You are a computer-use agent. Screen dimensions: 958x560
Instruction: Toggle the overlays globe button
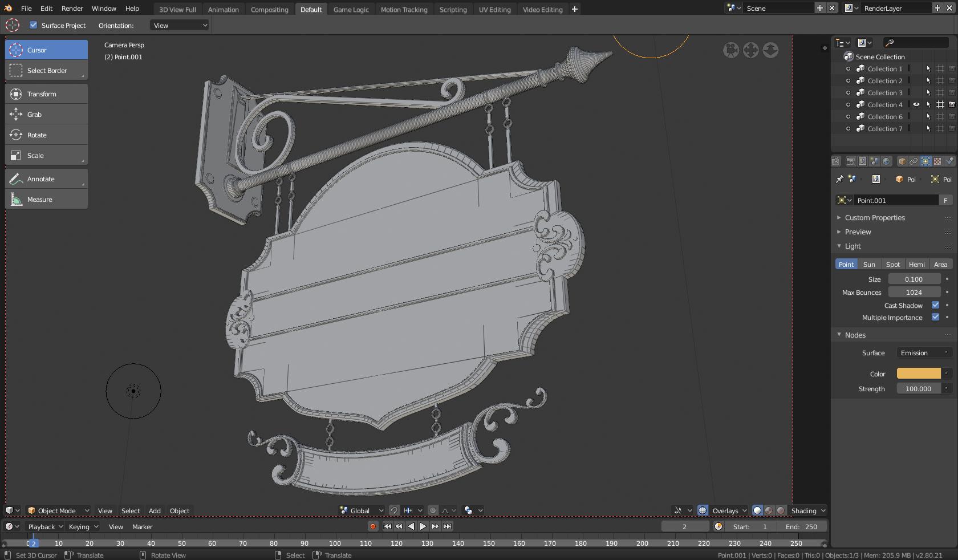(x=703, y=510)
